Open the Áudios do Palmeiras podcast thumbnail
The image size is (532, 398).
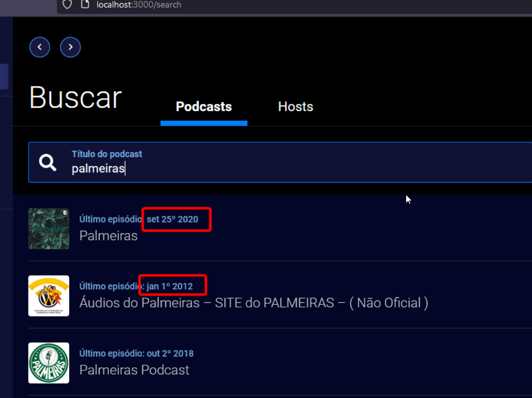49,296
